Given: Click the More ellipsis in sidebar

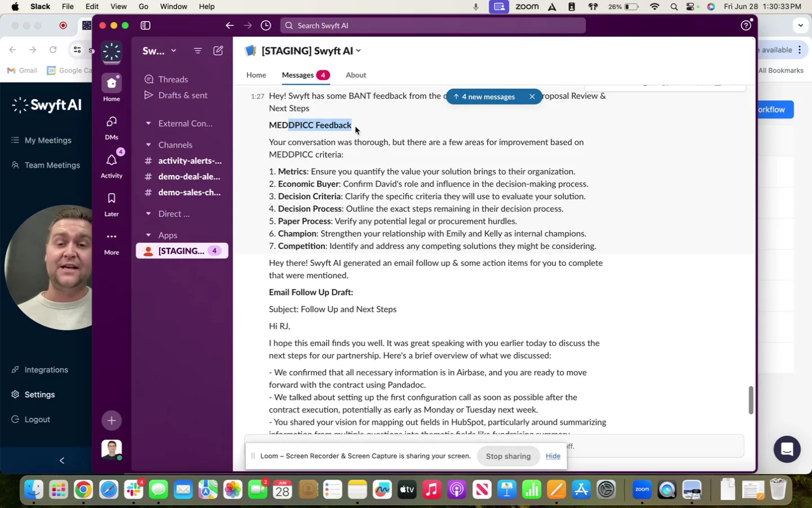Looking at the screenshot, I should tap(111, 242).
